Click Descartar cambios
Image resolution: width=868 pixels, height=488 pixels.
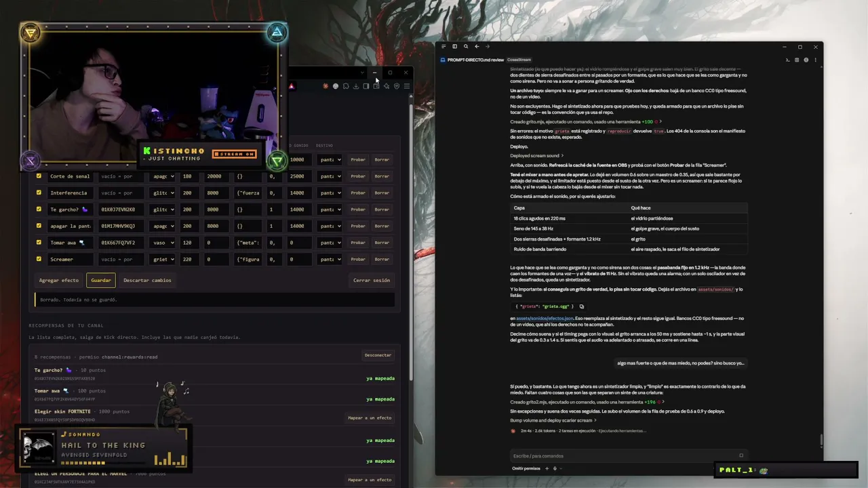click(147, 280)
